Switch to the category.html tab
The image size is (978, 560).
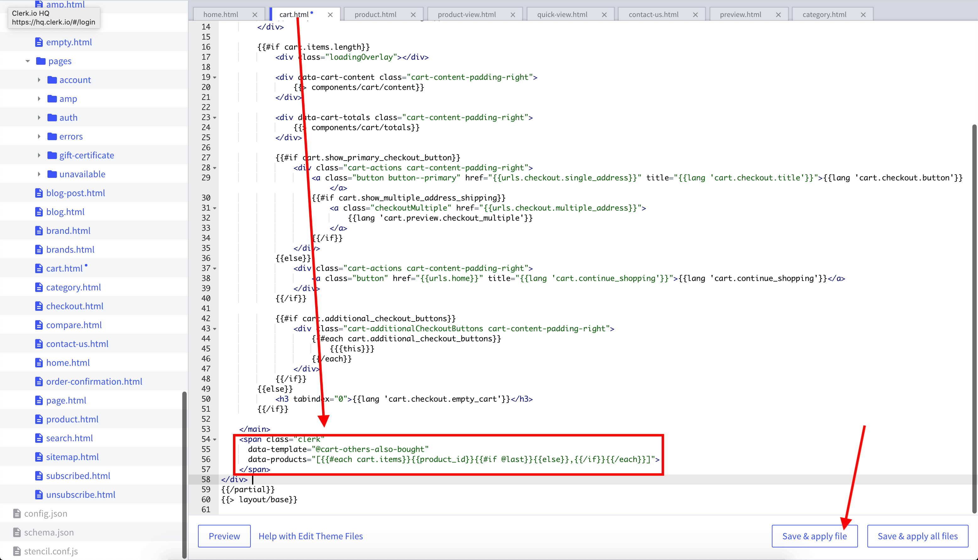point(824,15)
